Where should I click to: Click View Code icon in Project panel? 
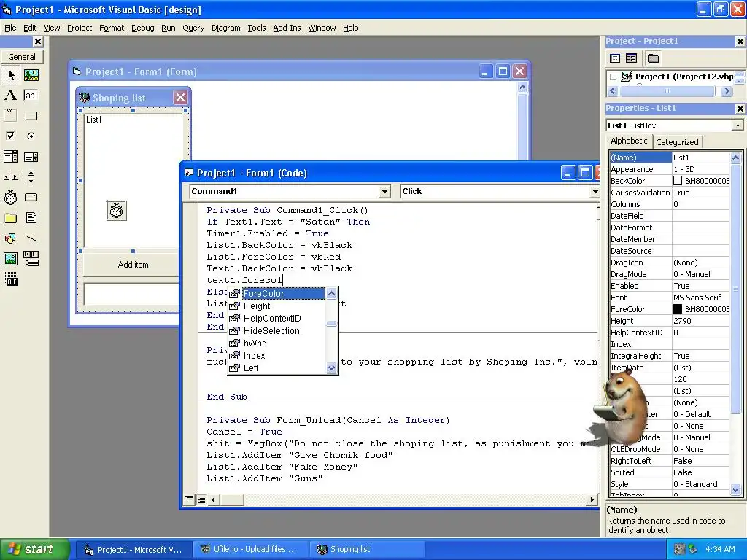[615, 58]
